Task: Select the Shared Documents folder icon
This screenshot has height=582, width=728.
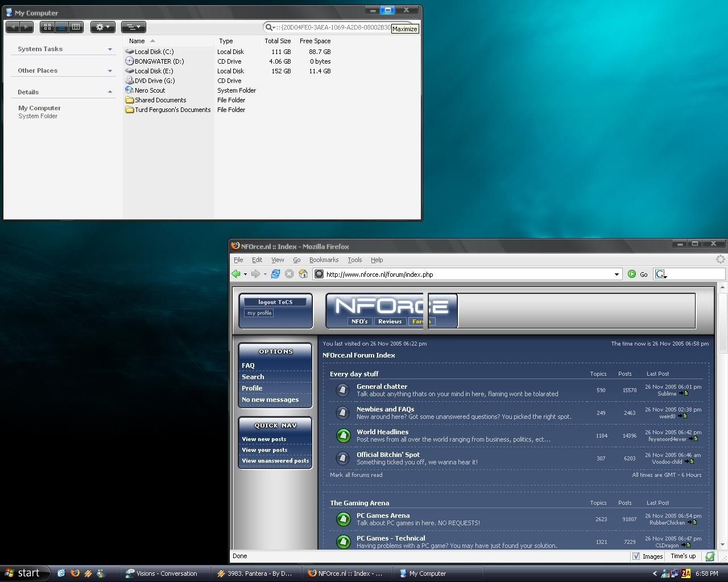Action: pos(130,100)
